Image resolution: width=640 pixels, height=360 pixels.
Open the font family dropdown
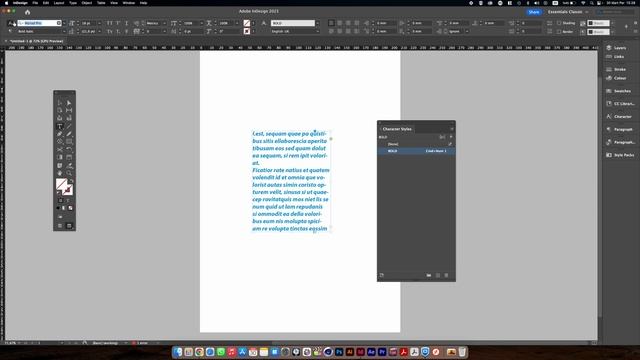(64, 23)
